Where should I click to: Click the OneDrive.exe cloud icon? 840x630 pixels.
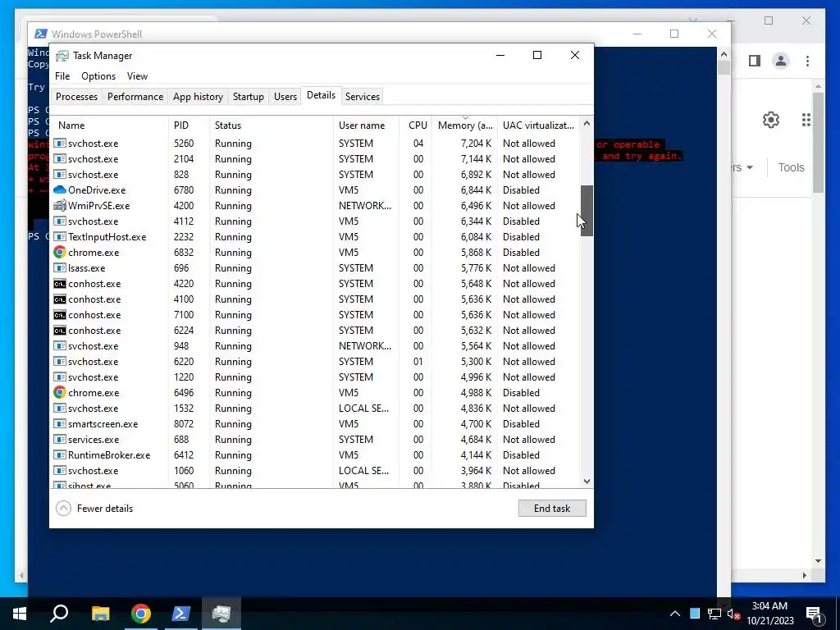point(60,190)
